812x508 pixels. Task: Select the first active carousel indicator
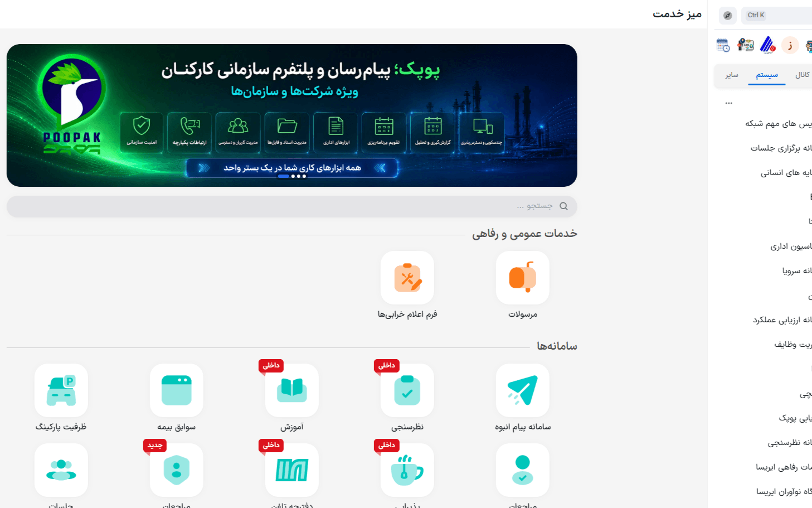point(283,176)
